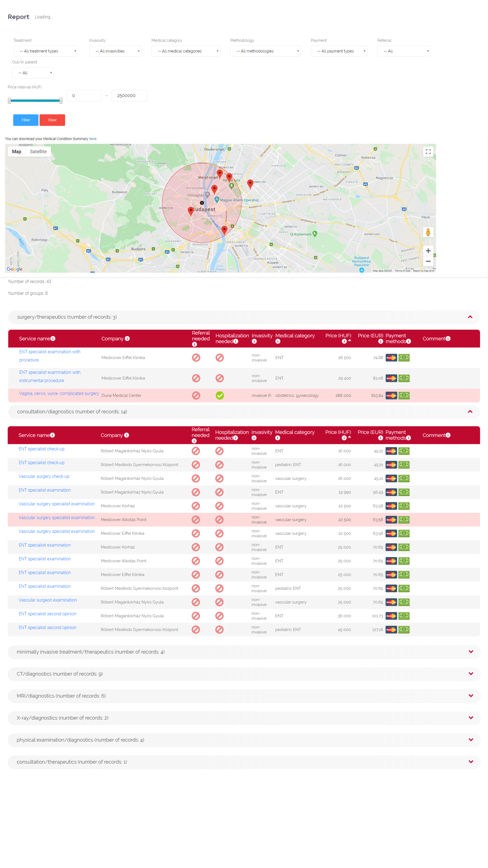Open the Referral dropdown
Viewport: 488px width, 868px height.
click(404, 51)
